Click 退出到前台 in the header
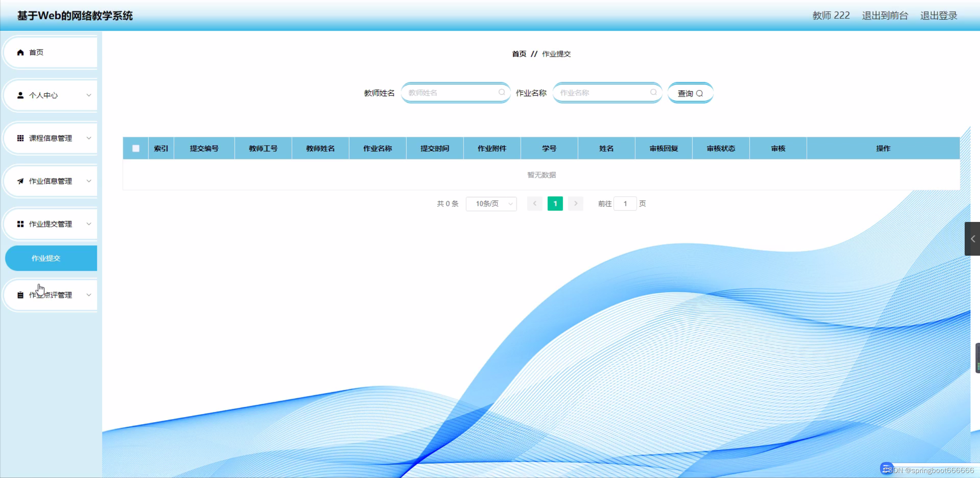 coord(885,16)
